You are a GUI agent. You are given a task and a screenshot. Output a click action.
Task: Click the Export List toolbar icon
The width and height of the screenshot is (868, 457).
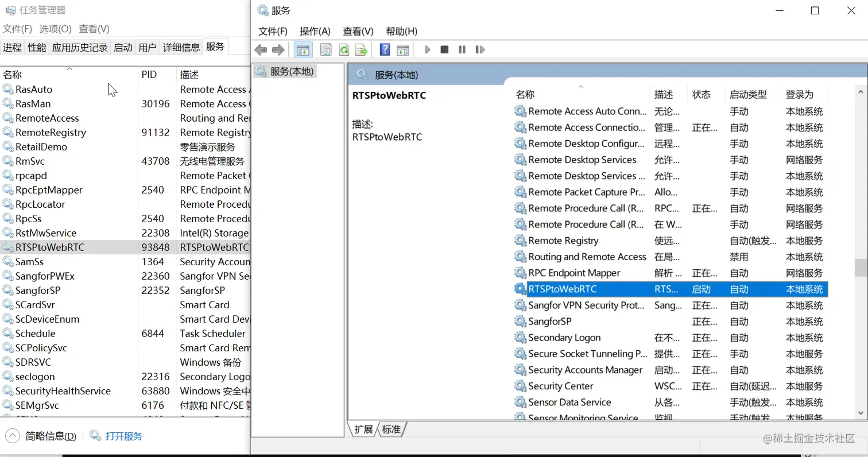click(361, 50)
